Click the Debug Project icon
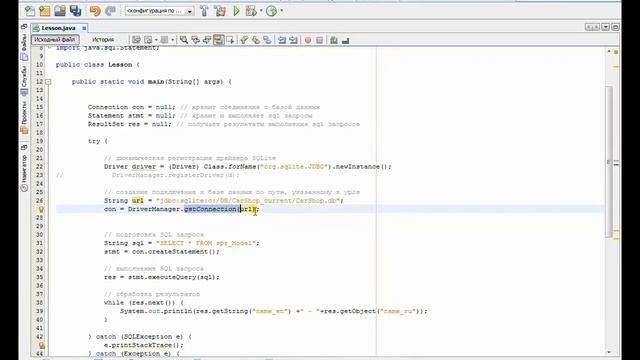Viewport: 640px width, 360px height. tap(251, 11)
